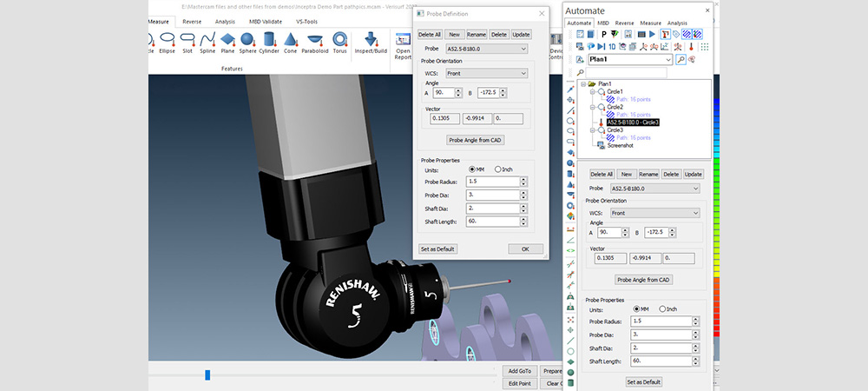Click Shaft Dia field in Probe Definition dialog
868x391 pixels.
point(493,209)
